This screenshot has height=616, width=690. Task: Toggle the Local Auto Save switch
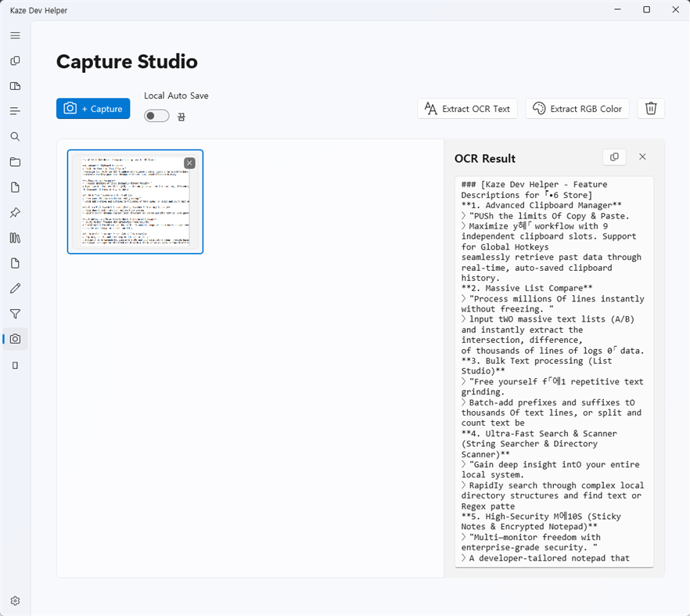[156, 116]
